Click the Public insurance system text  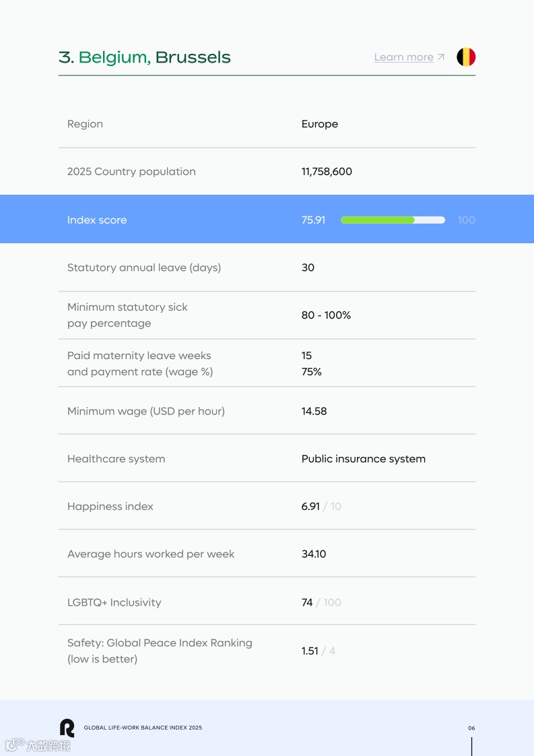pos(364,459)
